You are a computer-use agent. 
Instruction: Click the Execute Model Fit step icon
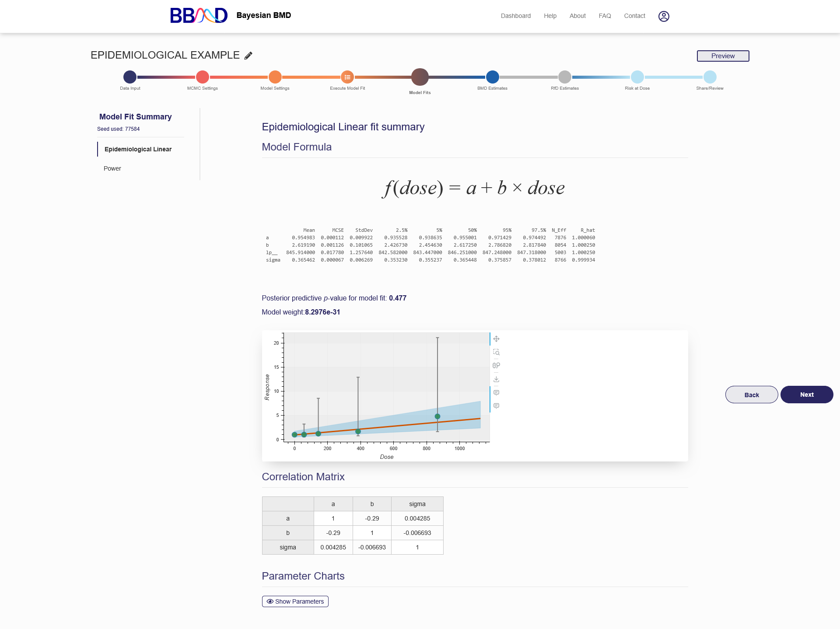click(x=347, y=77)
